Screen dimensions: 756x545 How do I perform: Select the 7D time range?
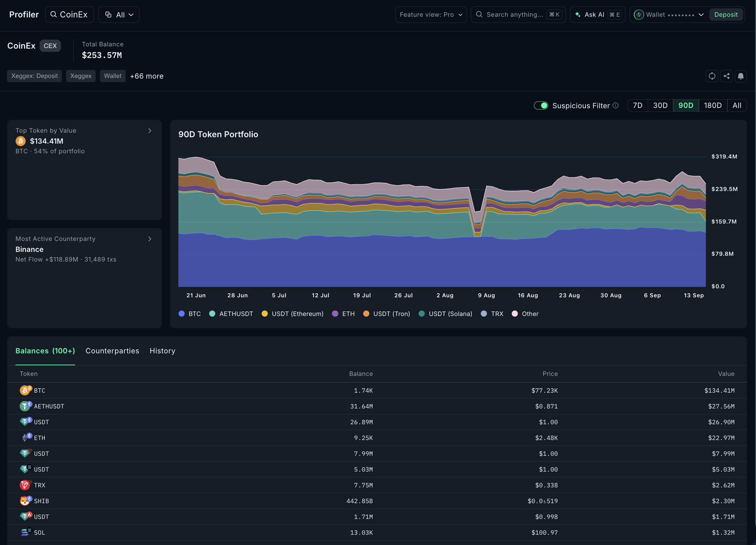pos(637,105)
